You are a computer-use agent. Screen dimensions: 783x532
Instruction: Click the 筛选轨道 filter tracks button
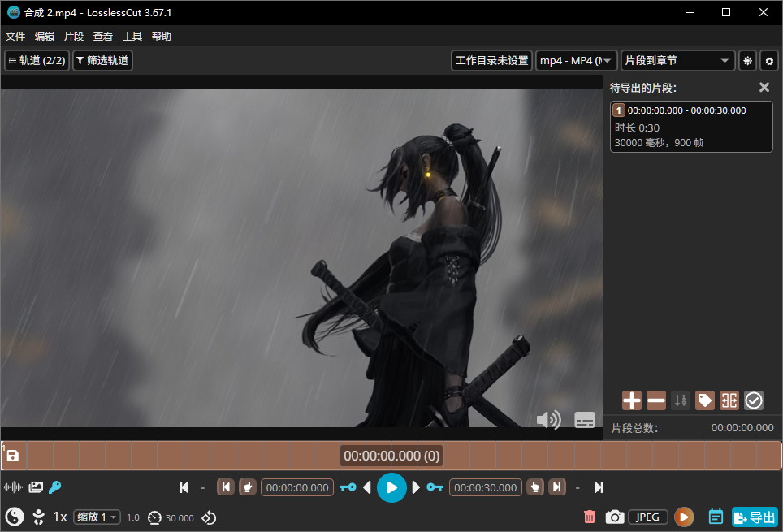click(102, 60)
